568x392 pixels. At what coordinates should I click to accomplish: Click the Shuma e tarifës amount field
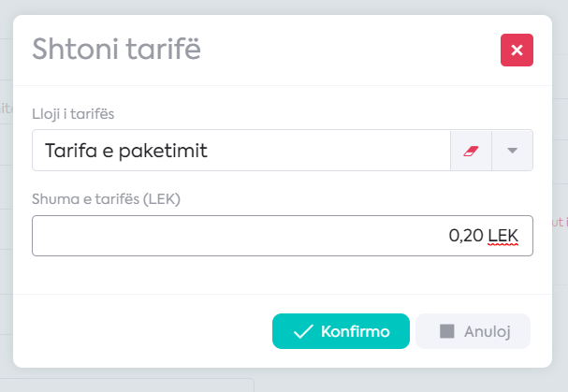pos(283,236)
